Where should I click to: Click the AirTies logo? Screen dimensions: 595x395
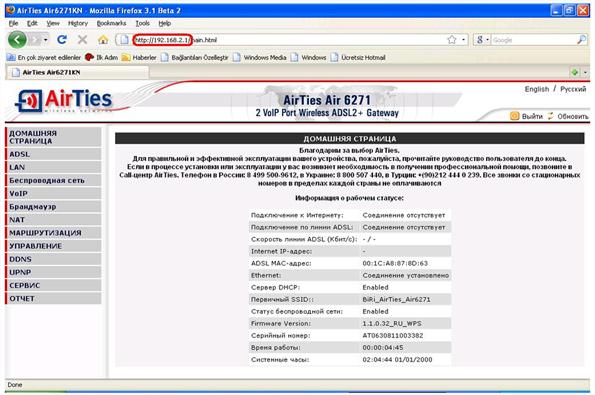point(64,100)
